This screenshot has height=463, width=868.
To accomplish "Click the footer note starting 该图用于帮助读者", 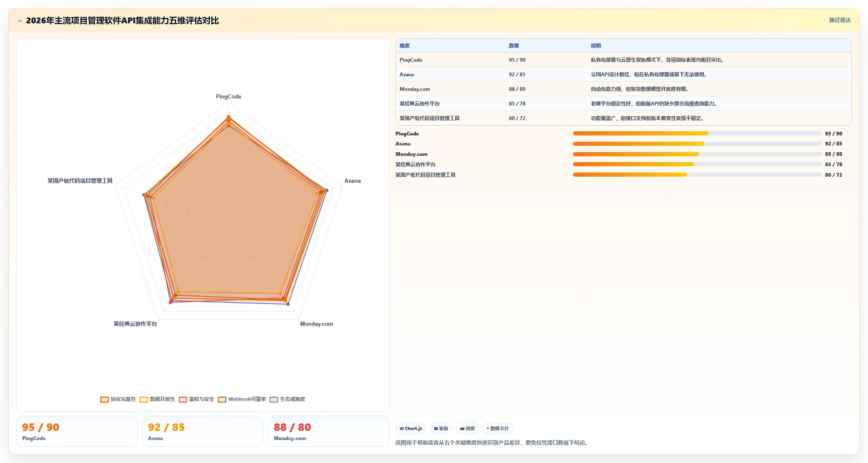I will (492, 443).
